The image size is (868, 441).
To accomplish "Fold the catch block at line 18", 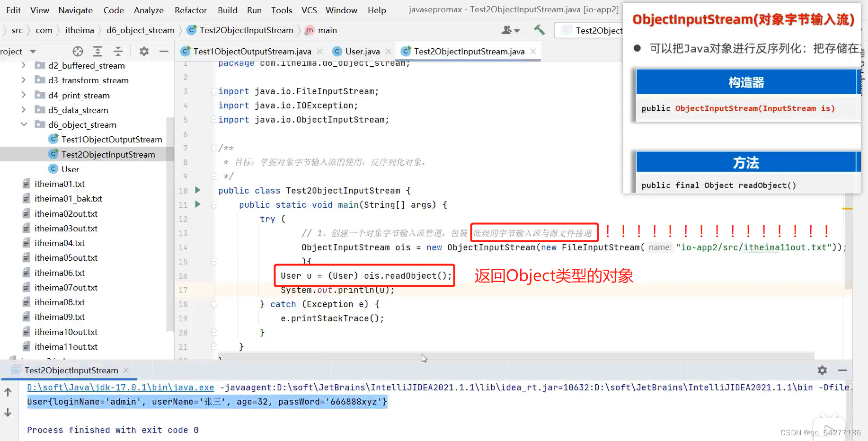I will [214, 304].
